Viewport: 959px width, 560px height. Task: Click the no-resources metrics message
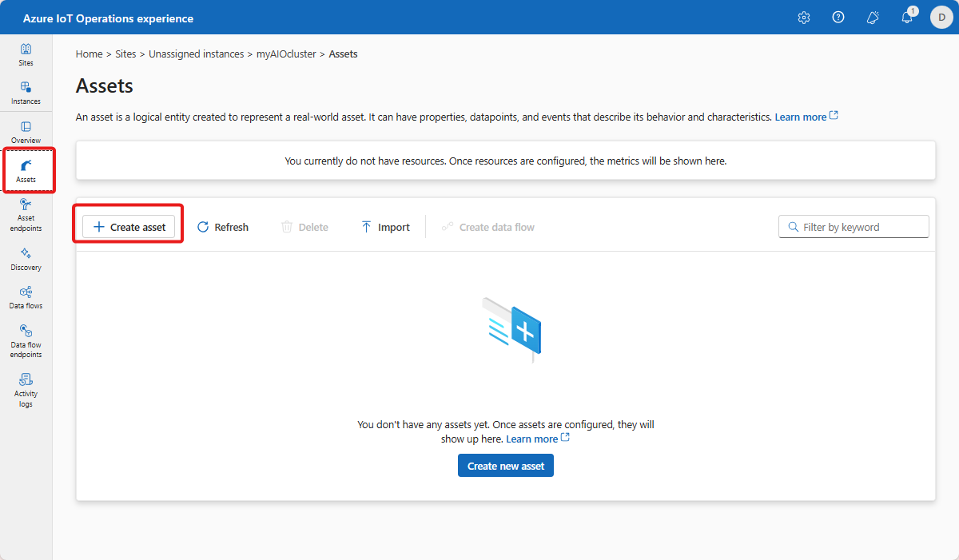(x=506, y=161)
